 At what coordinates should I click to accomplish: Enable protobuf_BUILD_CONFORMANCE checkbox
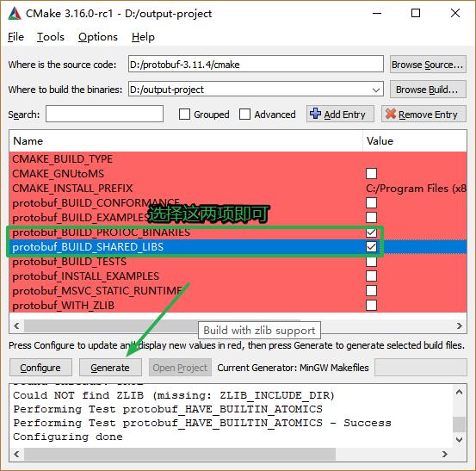pyautogui.click(x=371, y=203)
